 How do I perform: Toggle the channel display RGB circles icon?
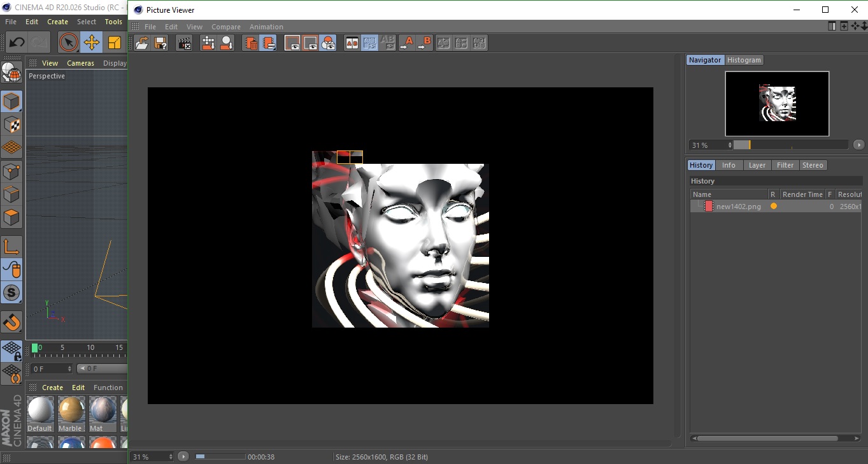tap(328, 43)
